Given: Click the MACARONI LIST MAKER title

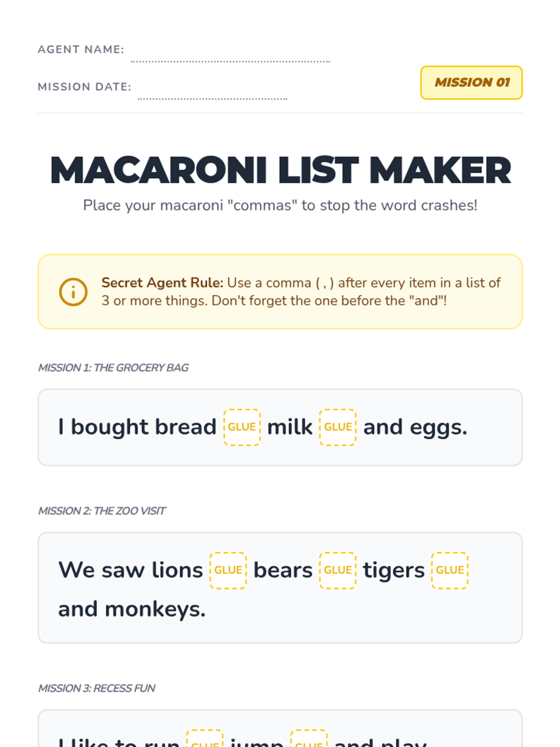Looking at the screenshot, I should [x=280, y=170].
